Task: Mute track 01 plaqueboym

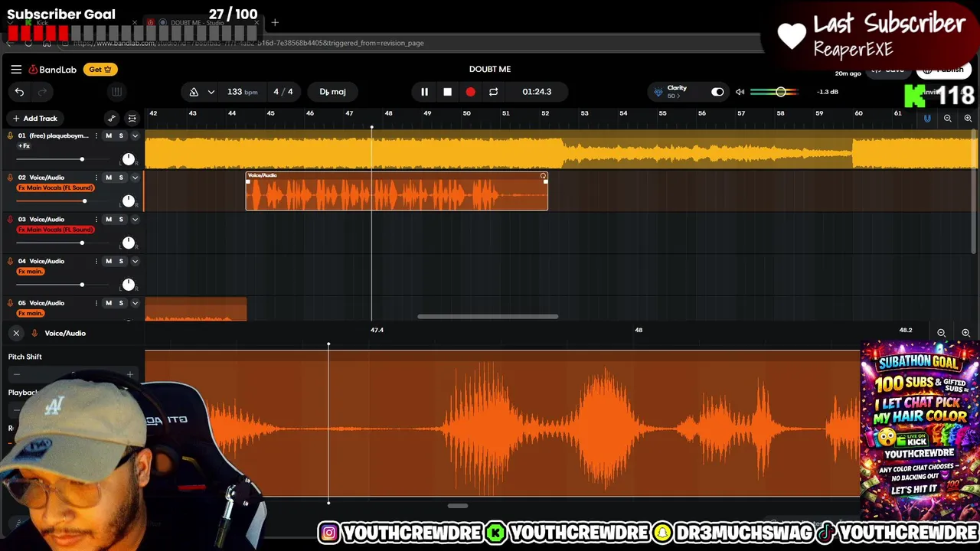Action: click(108, 135)
